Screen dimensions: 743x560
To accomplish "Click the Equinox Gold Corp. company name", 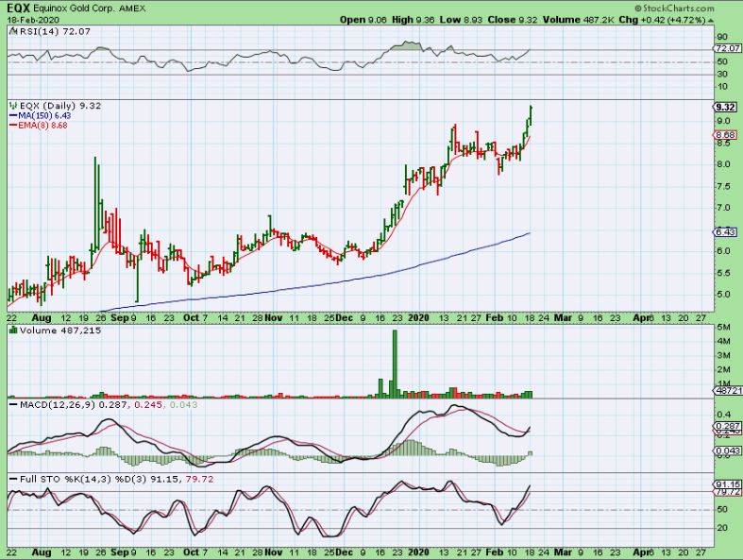I will tap(76, 7).
